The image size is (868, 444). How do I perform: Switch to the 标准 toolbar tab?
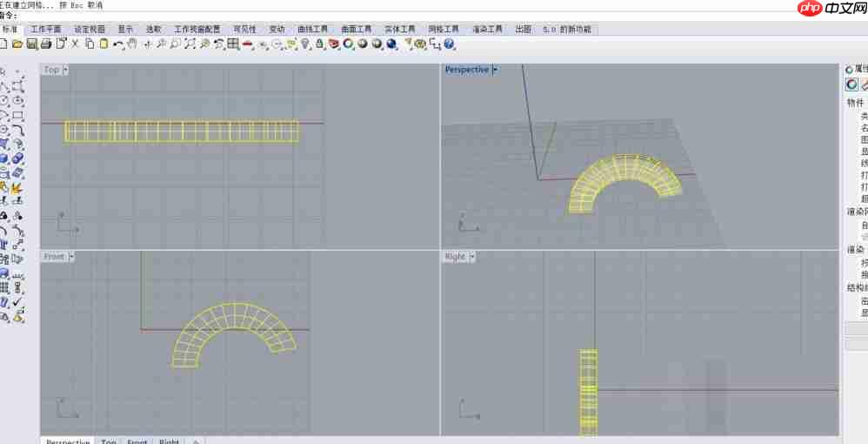point(10,30)
